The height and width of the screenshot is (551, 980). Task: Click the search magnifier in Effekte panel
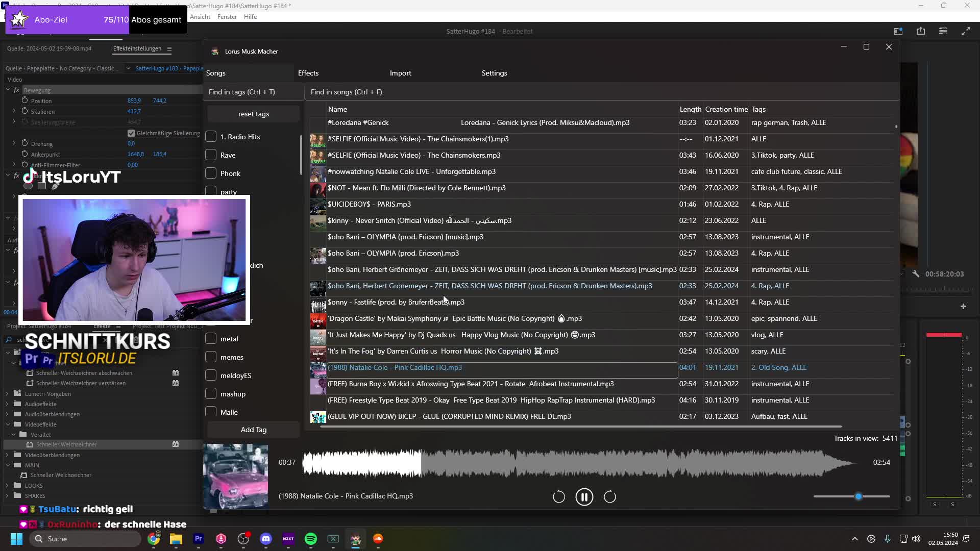[x=9, y=340]
